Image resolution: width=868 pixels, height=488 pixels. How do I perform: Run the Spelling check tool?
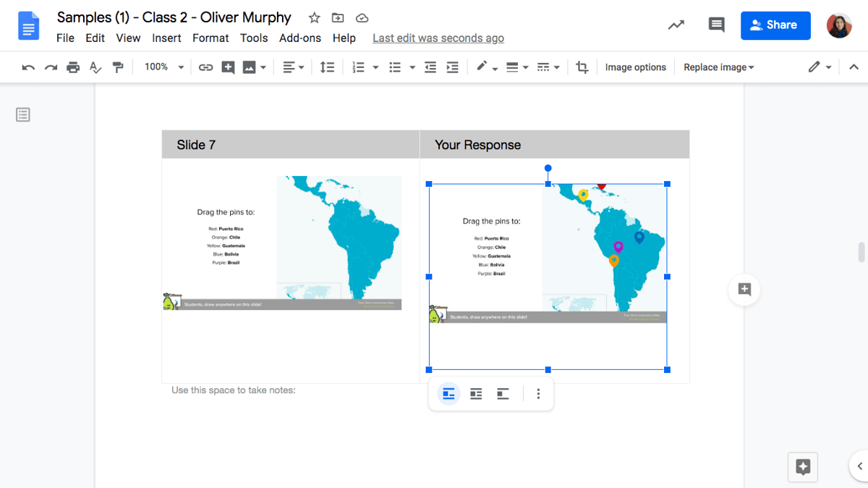95,67
